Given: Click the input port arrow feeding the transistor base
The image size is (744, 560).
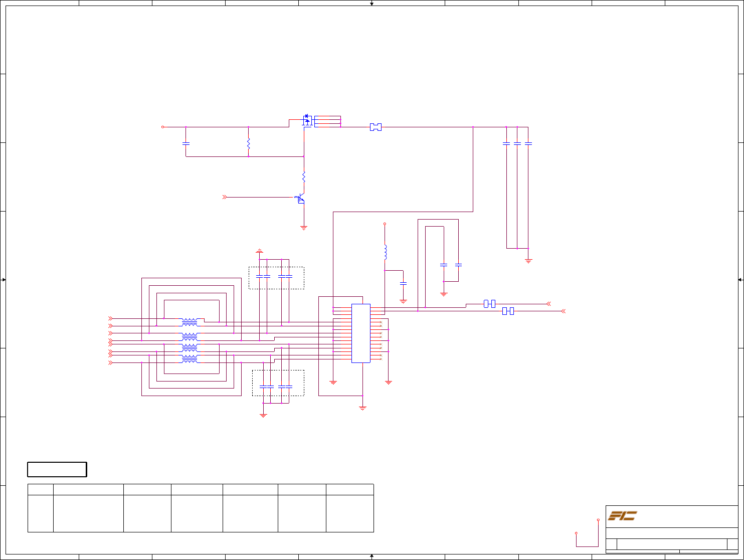Looking at the screenshot, I should click(225, 198).
